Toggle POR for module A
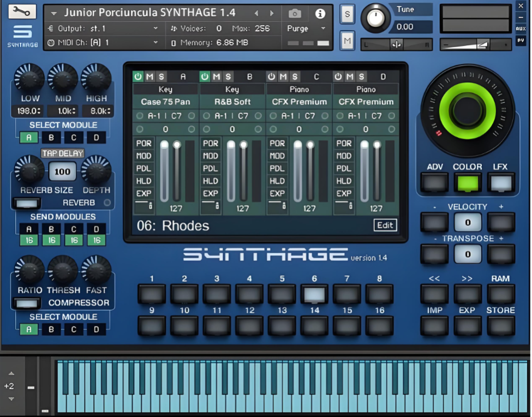Screen dimensions: 532x417 coord(144,144)
